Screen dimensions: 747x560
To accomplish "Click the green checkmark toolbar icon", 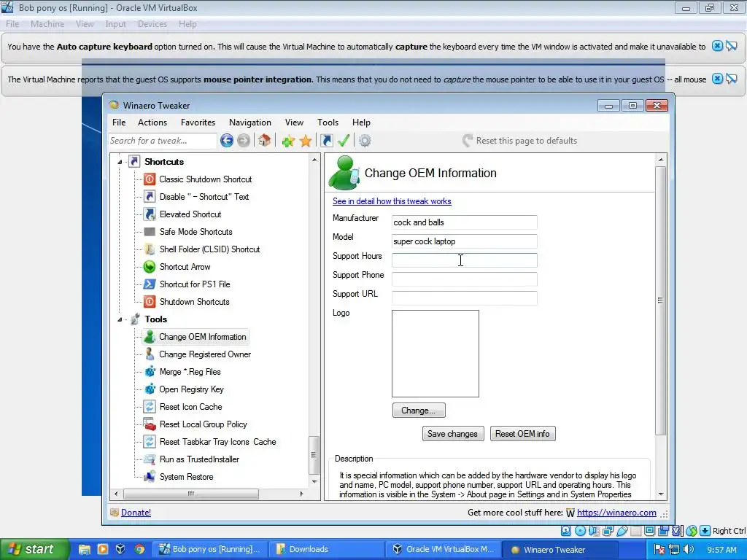I will (x=344, y=141).
